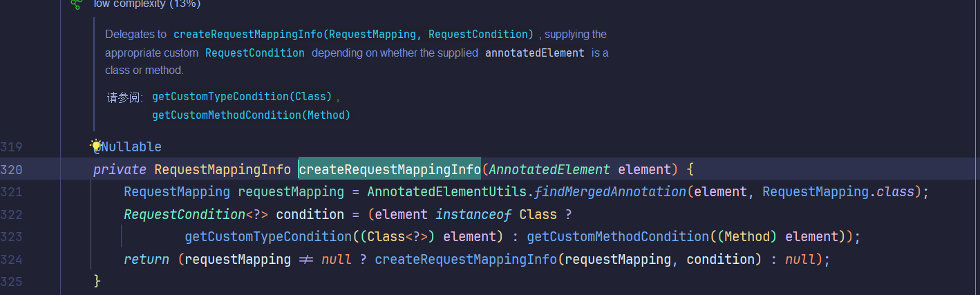Screen dimensions: 980x295
Task: Open getCustomTypeCondition(Class) see-also link
Action: 242,96
